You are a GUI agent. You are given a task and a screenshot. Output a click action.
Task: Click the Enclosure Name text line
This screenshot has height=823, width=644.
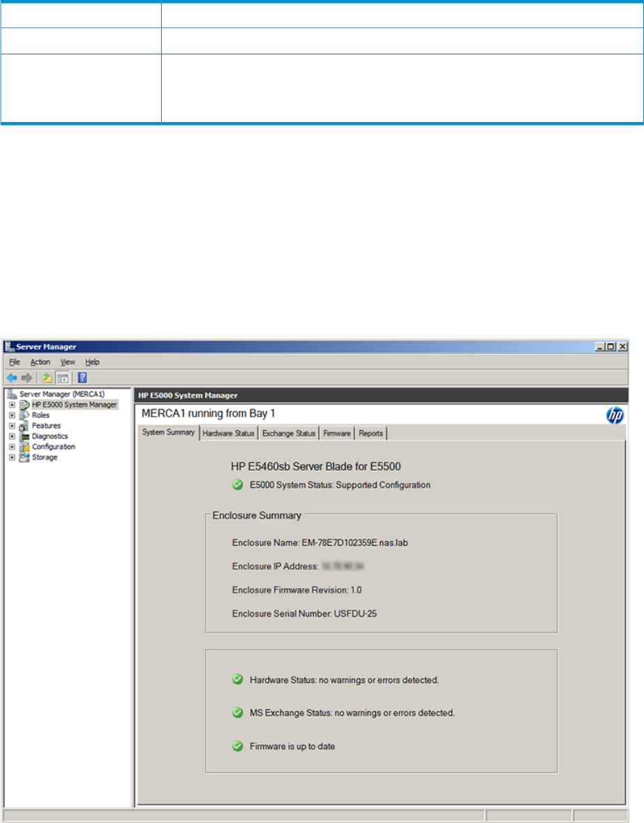click(x=320, y=543)
